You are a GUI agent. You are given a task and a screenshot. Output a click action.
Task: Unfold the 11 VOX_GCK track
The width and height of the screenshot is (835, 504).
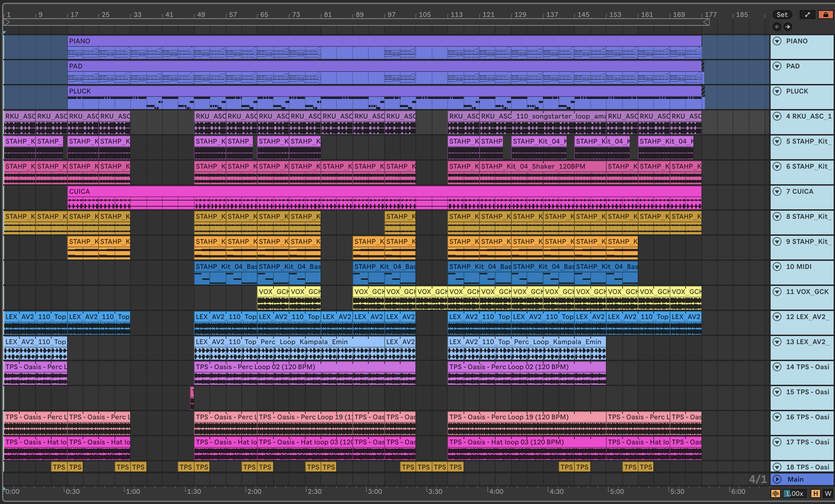[x=777, y=292]
